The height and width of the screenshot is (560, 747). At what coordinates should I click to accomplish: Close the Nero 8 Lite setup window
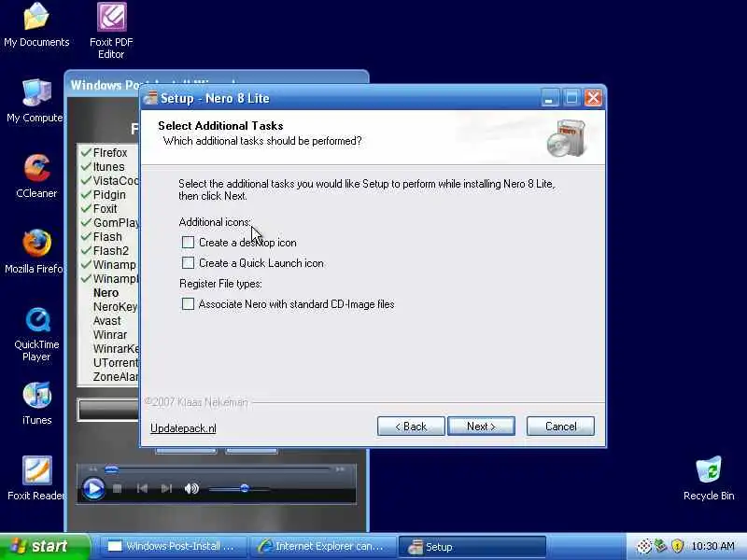coord(593,98)
